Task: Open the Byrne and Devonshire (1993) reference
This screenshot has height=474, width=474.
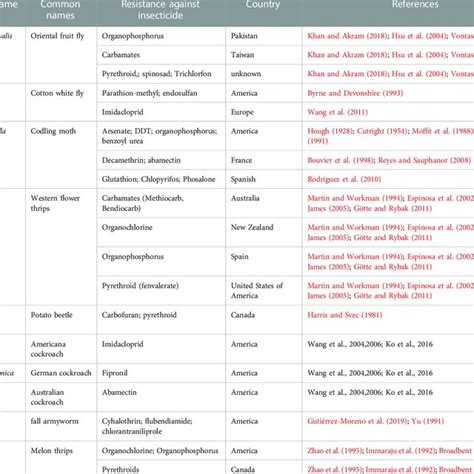Action: 355,93
